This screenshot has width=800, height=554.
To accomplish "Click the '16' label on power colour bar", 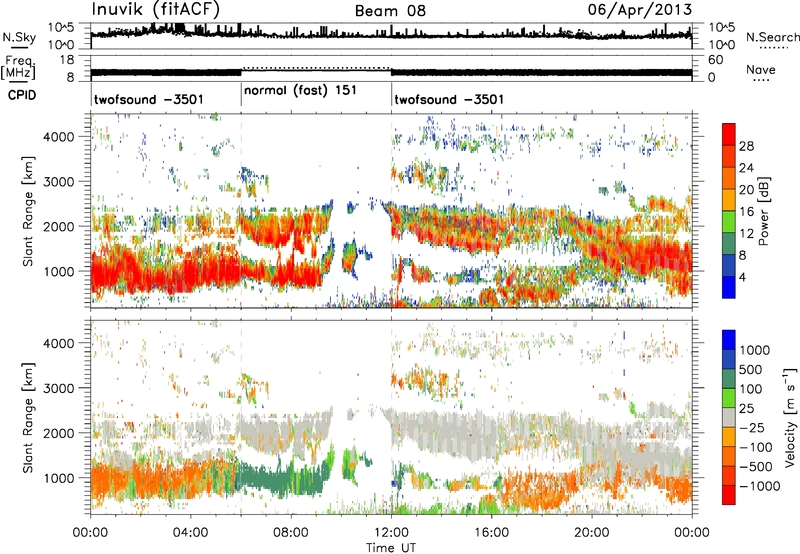I will click(x=746, y=212).
